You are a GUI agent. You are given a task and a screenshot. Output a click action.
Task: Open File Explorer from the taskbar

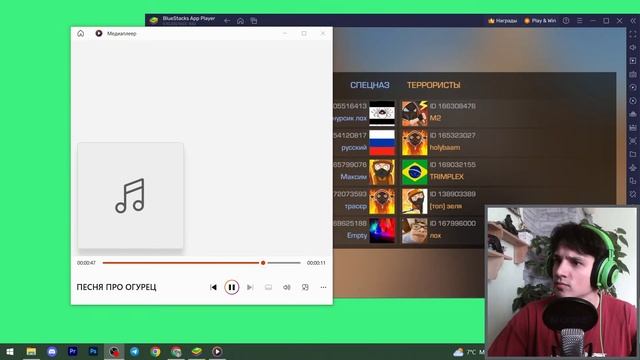coord(31,352)
